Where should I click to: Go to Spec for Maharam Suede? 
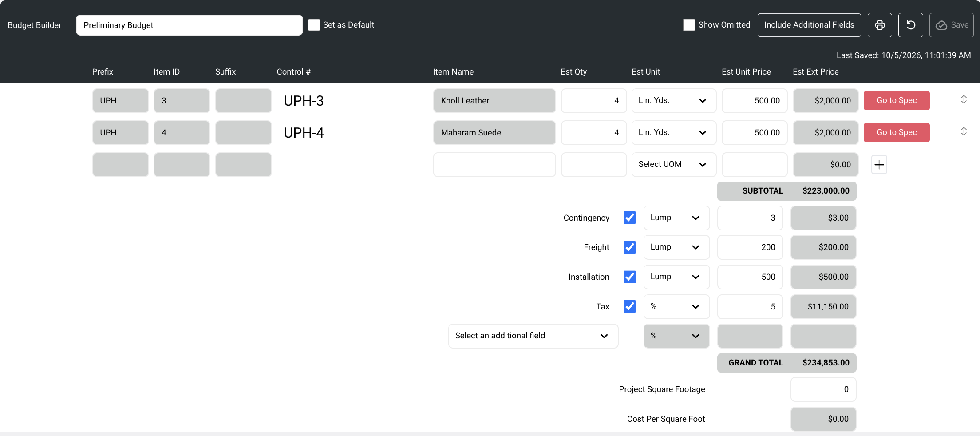[897, 132]
